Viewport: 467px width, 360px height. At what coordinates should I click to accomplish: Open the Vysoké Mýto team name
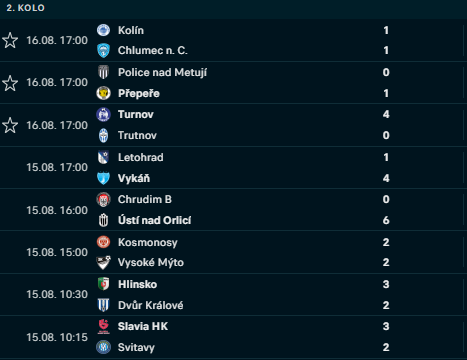[x=151, y=262]
